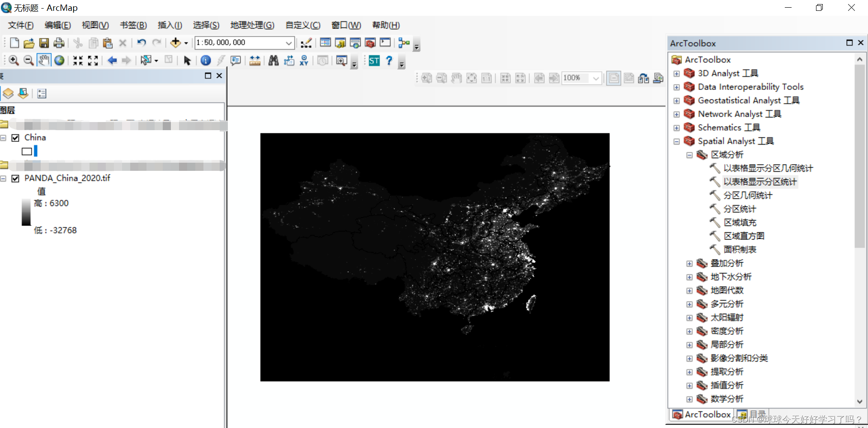868x428 pixels.
Task: Open the 文件(F) menu
Action: point(21,25)
